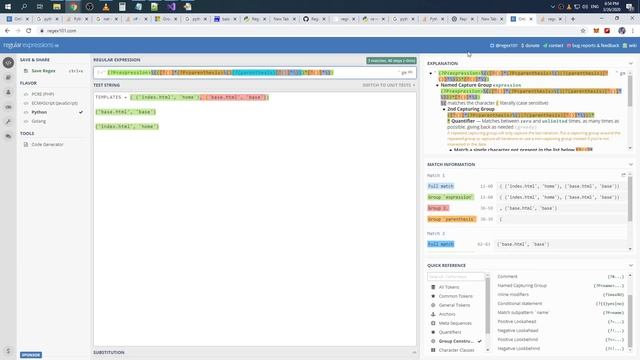Click the quick reference search field
This screenshot has width=640, height=360.
coord(456,277)
